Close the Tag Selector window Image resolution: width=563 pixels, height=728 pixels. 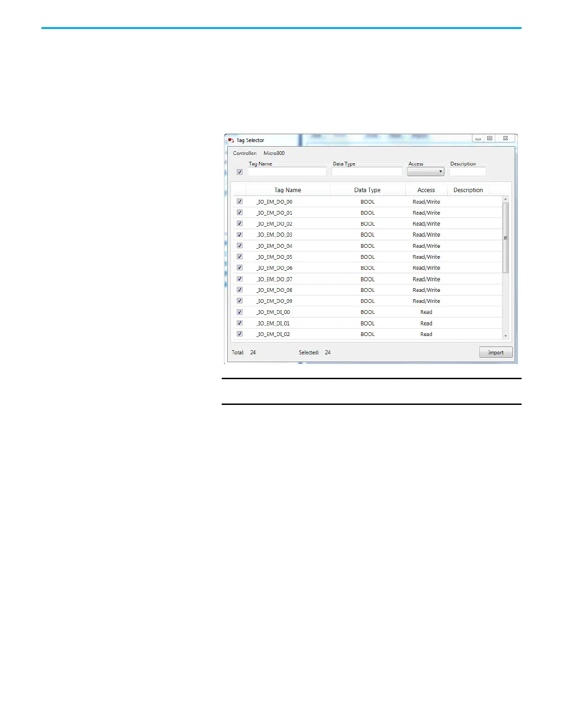click(505, 138)
